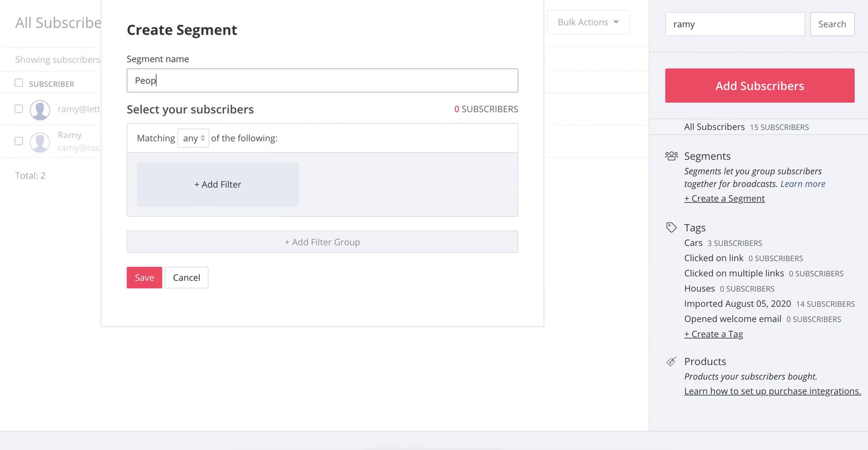Focus the Segment name input field
Screen dimensions: 868x450
pos(322,80)
